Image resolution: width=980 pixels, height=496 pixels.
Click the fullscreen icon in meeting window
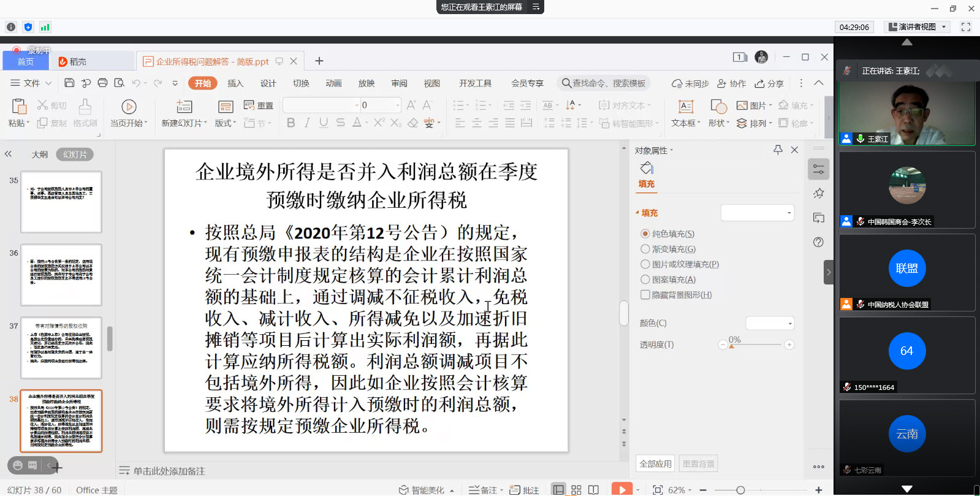[x=966, y=27]
